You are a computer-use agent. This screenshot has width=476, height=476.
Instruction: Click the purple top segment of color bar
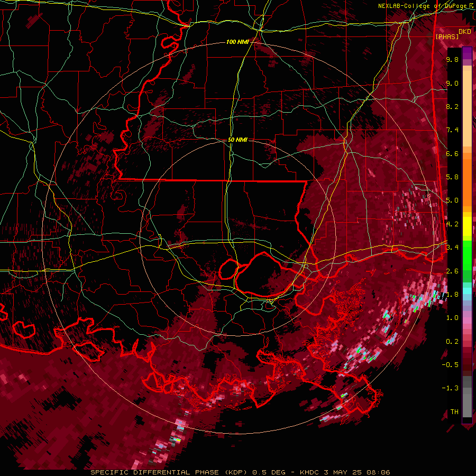click(x=467, y=53)
